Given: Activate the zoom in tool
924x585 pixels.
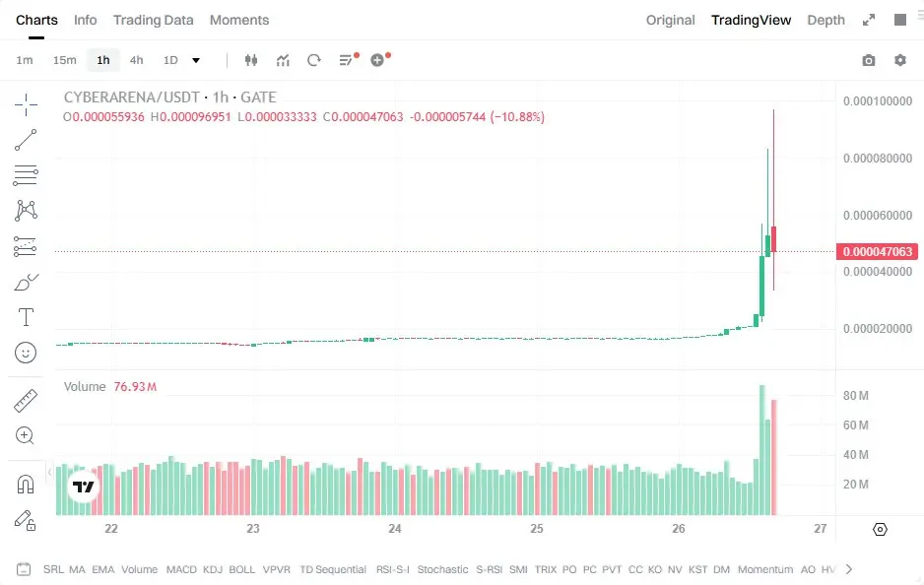Looking at the screenshot, I should coord(25,435).
